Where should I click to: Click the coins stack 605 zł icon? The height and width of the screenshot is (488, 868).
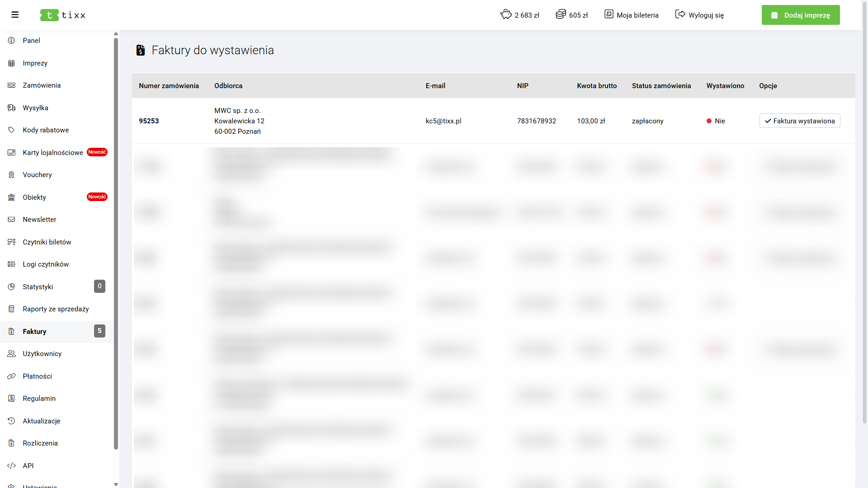click(561, 14)
